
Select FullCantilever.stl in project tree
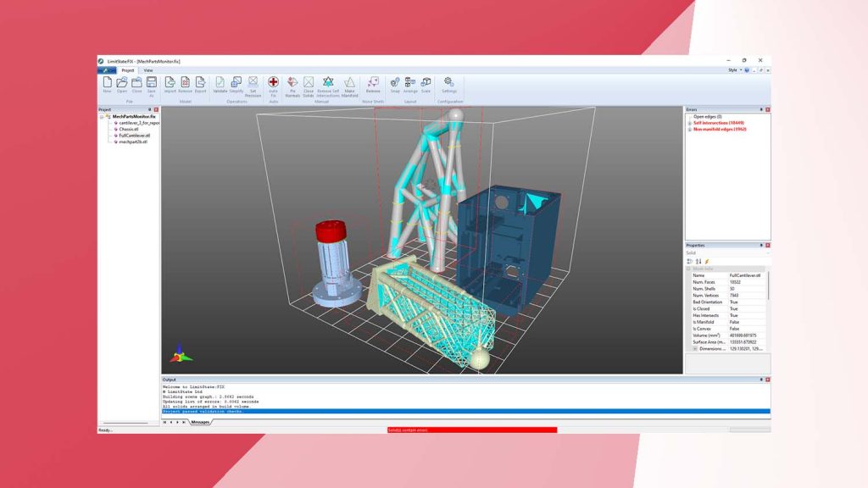pyautogui.click(x=135, y=136)
